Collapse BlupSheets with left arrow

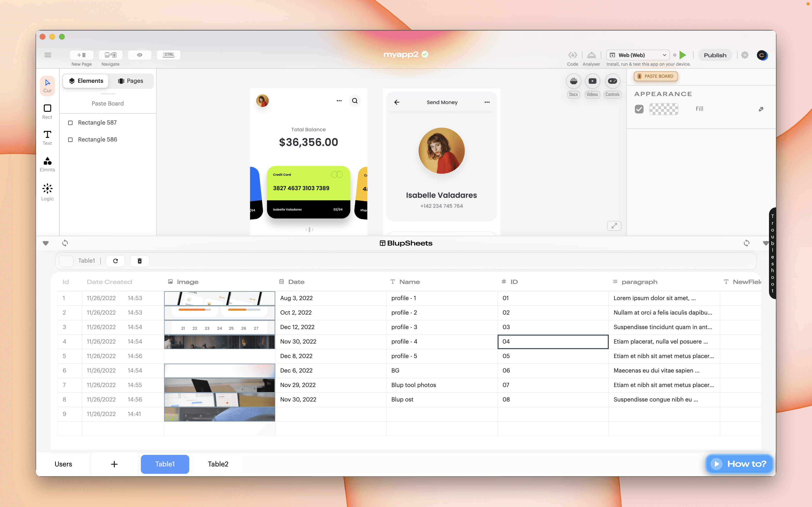click(x=46, y=243)
